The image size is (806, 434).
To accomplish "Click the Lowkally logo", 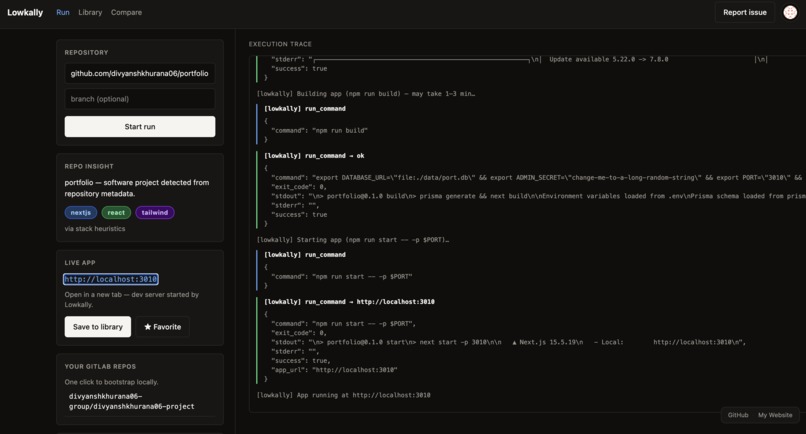I will pos(25,12).
